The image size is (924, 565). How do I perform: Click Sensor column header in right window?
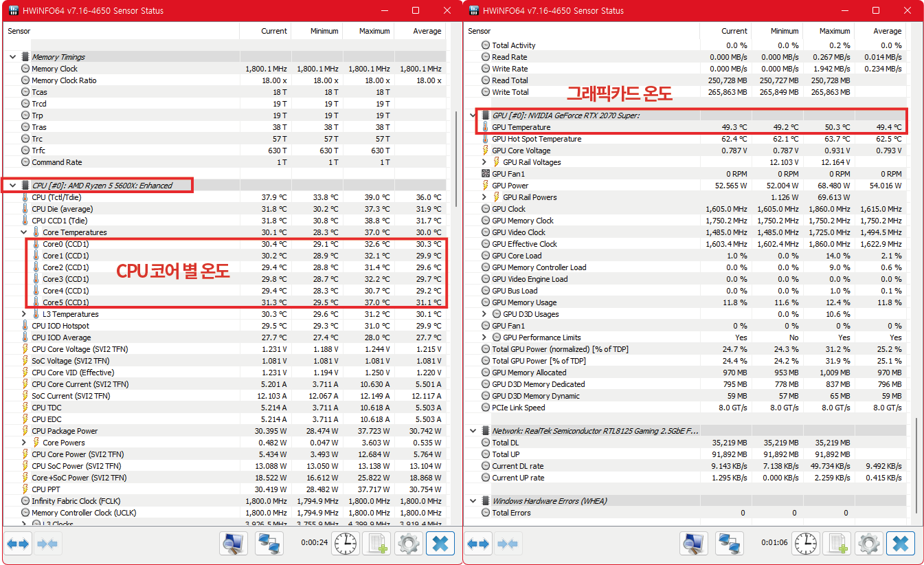point(582,31)
